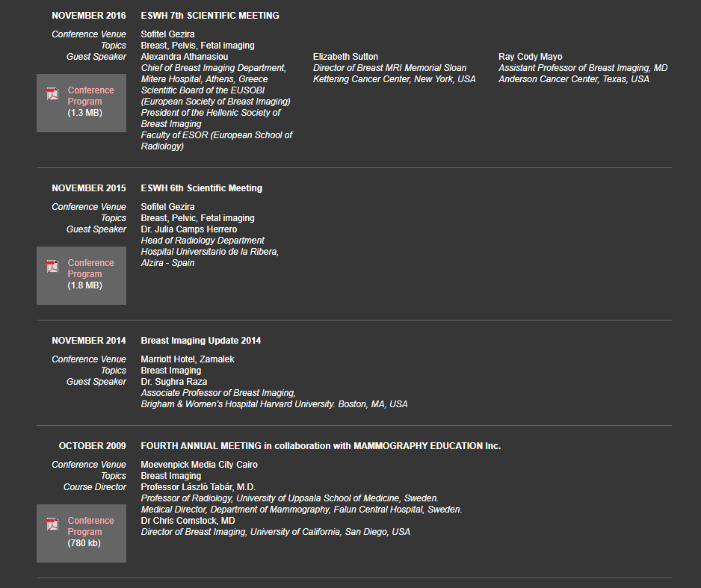Click the Breast Imaging Update 2014 heading
The width and height of the screenshot is (701, 588).
tap(201, 341)
